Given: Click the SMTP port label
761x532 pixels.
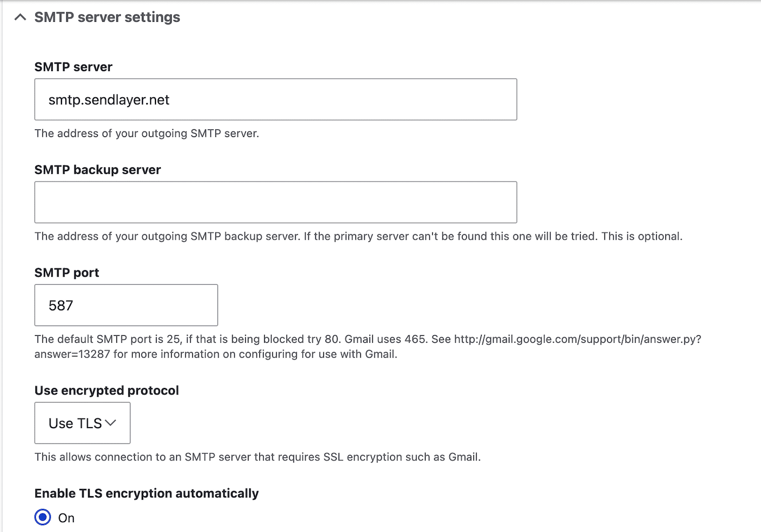Looking at the screenshot, I should pos(66,272).
